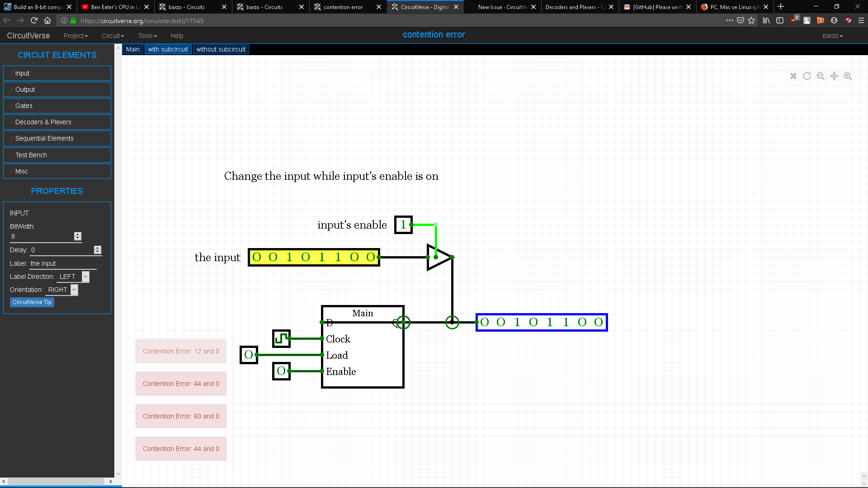868x488 pixels.
Task: Increase BitWidth using the stepper arrow
Action: pos(77,234)
